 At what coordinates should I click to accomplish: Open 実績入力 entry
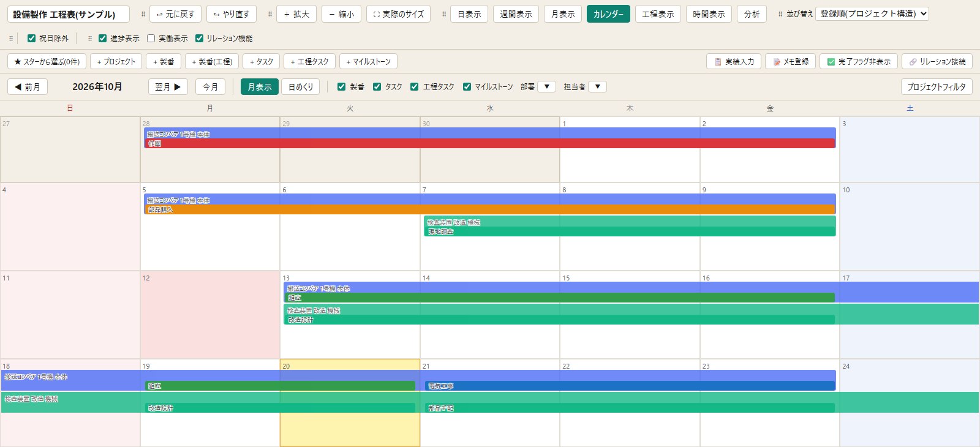pos(734,62)
